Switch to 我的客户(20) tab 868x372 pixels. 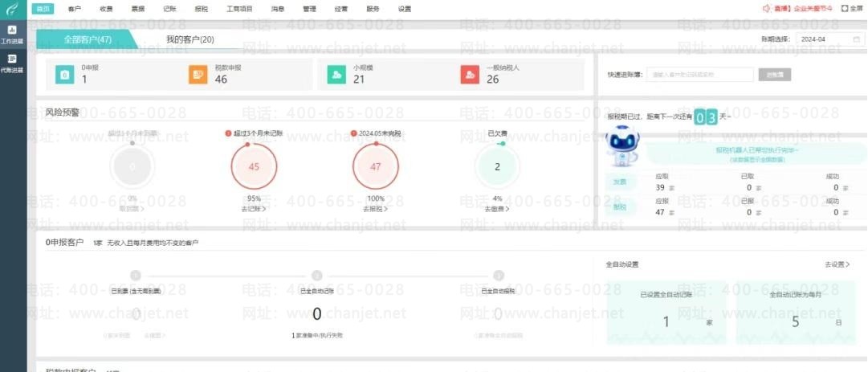pyautogui.click(x=189, y=39)
